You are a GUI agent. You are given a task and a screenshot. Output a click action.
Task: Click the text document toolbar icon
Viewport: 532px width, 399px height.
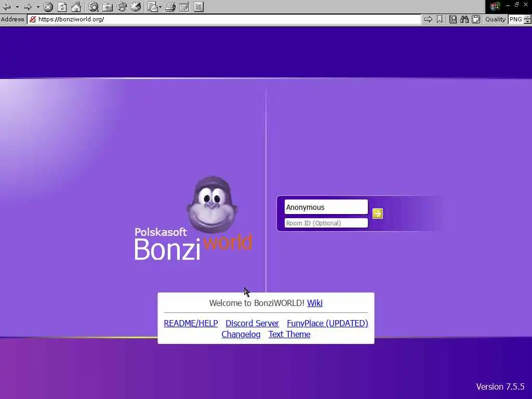pyautogui.click(x=199, y=6)
